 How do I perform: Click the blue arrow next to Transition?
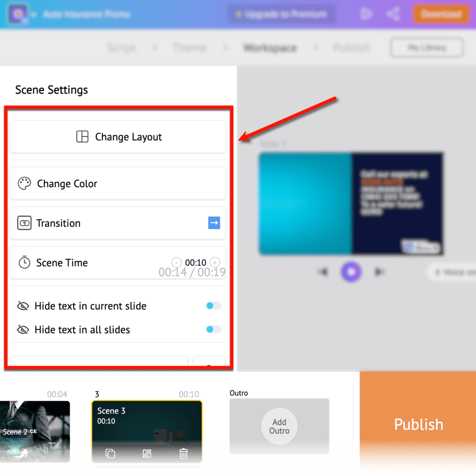click(x=214, y=223)
